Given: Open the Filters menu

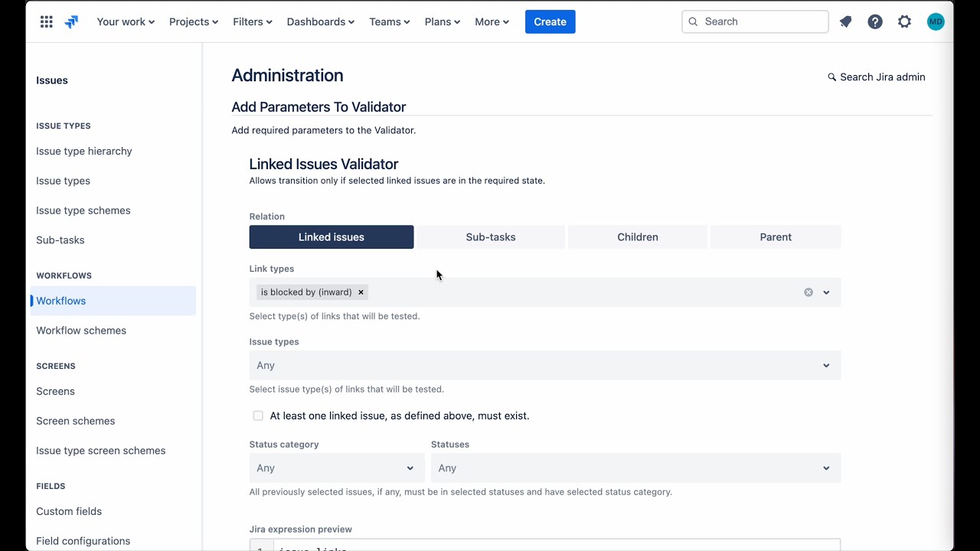Looking at the screenshot, I should tap(253, 21).
